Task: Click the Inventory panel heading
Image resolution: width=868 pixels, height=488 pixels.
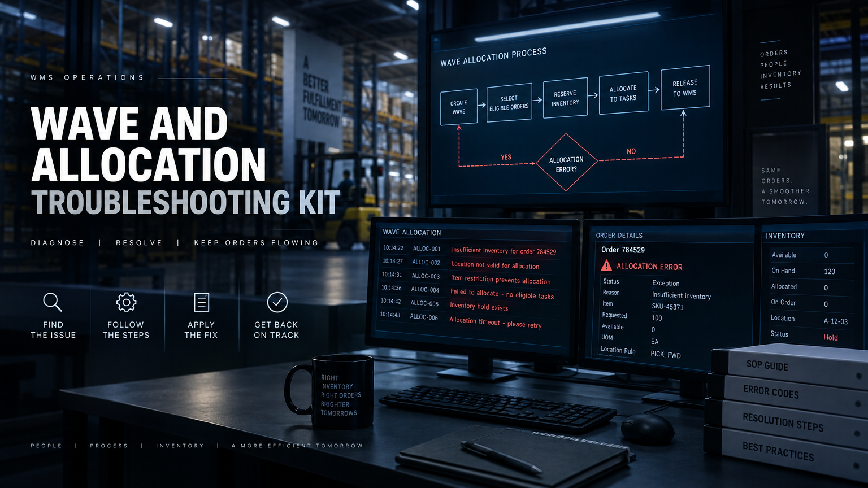Action: 785,236
